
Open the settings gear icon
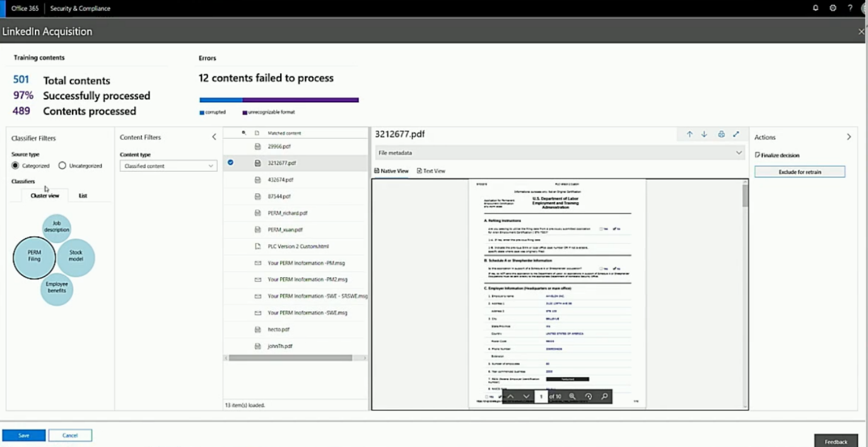coord(833,8)
